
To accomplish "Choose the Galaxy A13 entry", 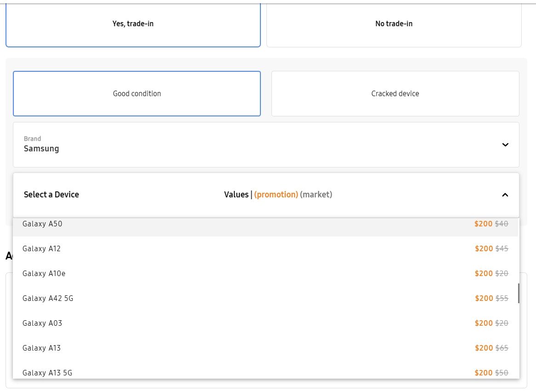I will click(x=265, y=348).
